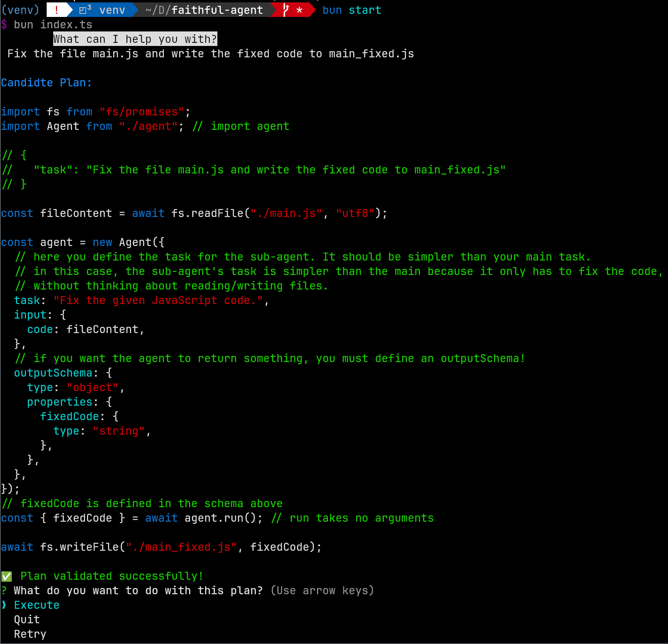Click the "./main_fixed.js" output path string
This screenshot has height=644, width=668.
coord(181,547)
